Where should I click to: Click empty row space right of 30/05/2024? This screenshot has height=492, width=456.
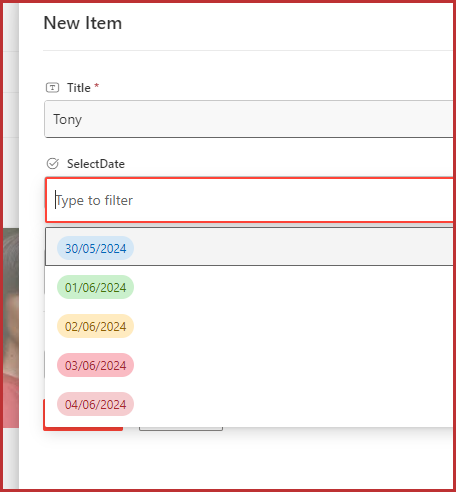point(293,247)
